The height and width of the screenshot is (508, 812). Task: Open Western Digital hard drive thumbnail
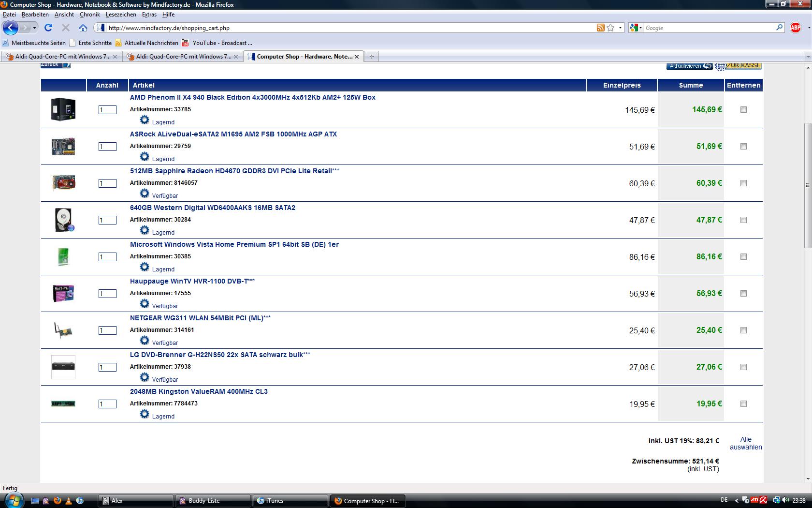tap(63, 220)
